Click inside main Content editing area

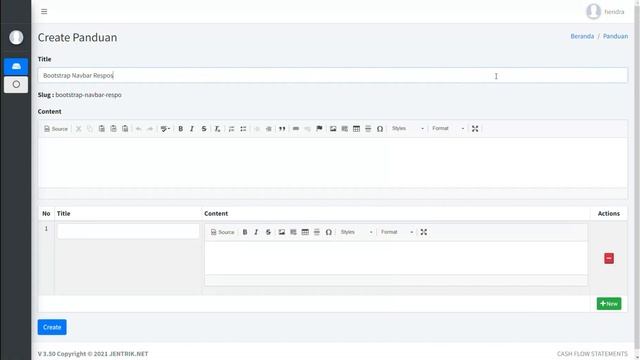(x=333, y=162)
